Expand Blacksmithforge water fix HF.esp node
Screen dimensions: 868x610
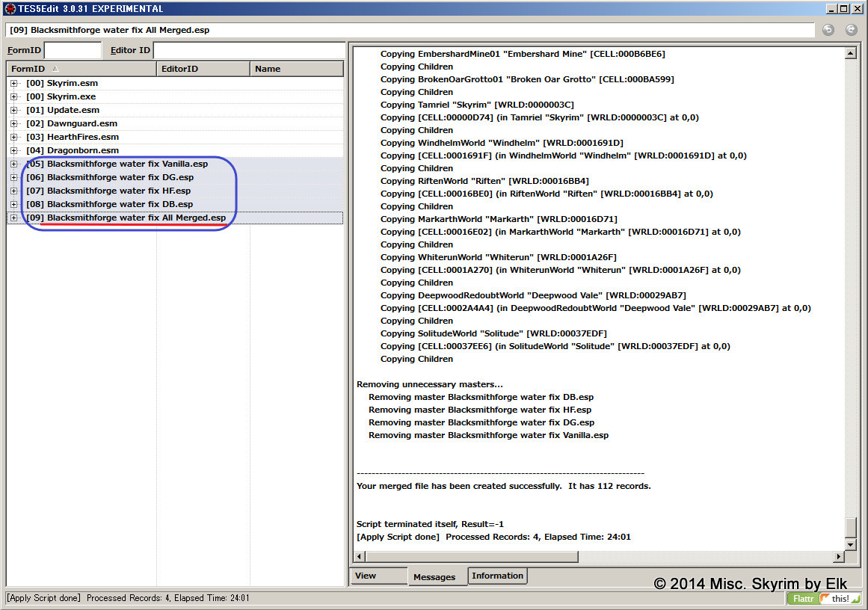[x=14, y=191]
